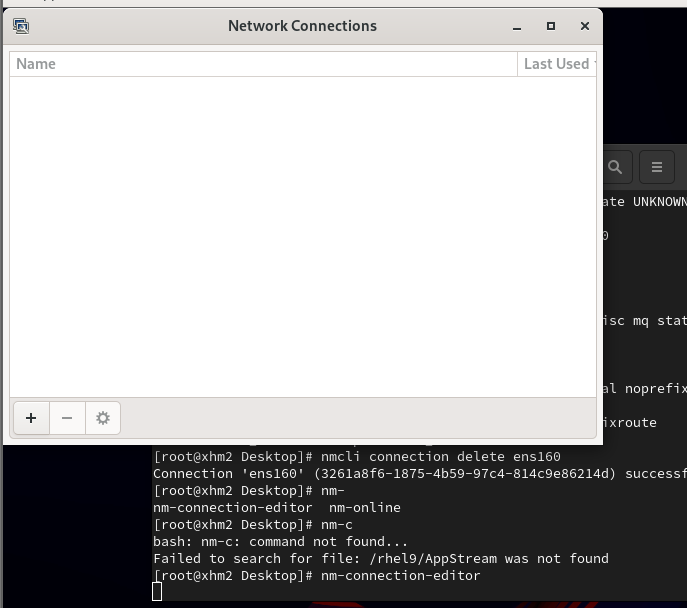Open connection settings with the gear icon
This screenshot has height=608, width=687.
point(103,418)
